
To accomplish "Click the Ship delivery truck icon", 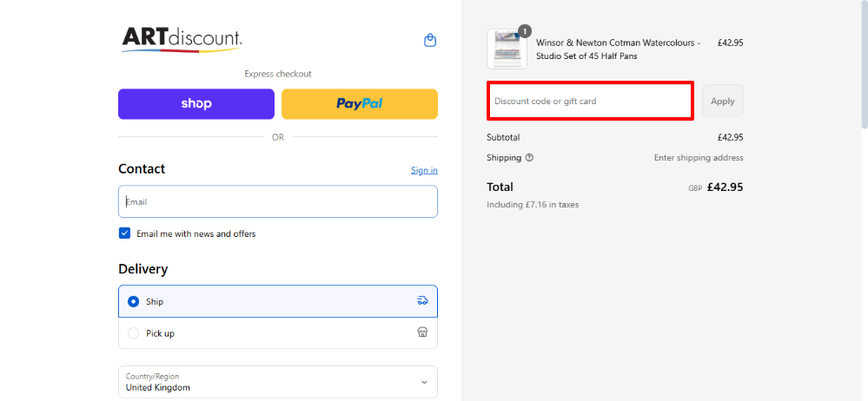I will 422,301.
